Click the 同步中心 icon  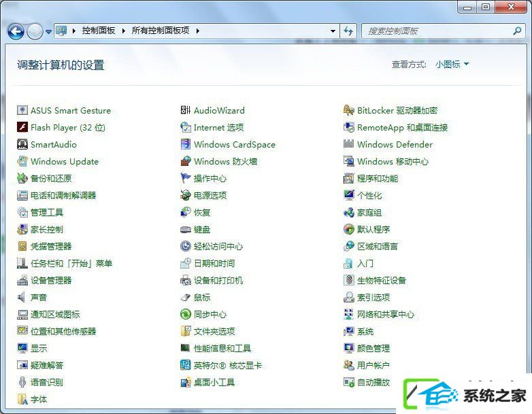pos(186,314)
